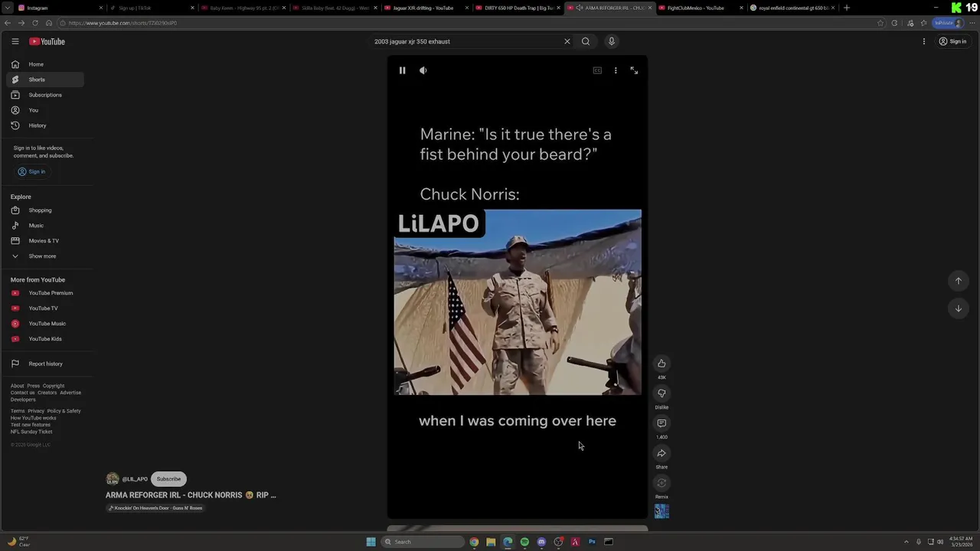Subscribe to the @LIL_APO channel
Viewport: 980px width, 551px height.
coord(168,479)
